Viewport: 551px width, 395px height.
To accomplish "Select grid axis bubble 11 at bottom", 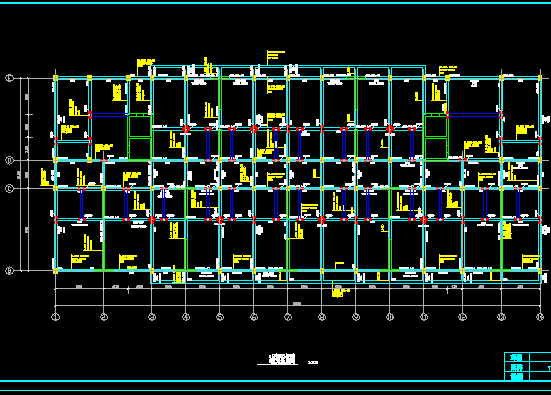I will [424, 317].
